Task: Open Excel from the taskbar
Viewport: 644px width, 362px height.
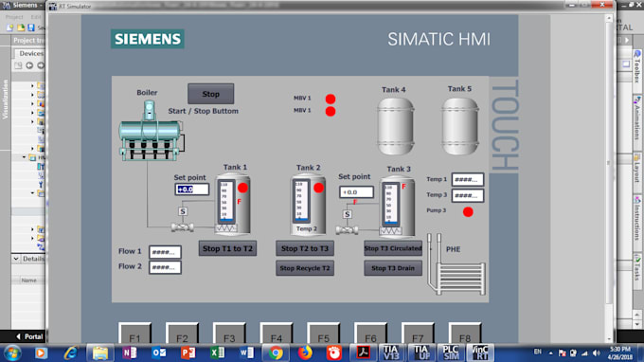Action: 217,353
